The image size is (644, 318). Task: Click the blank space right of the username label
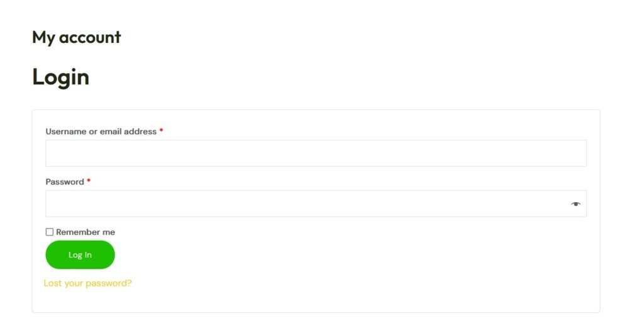click(346, 132)
